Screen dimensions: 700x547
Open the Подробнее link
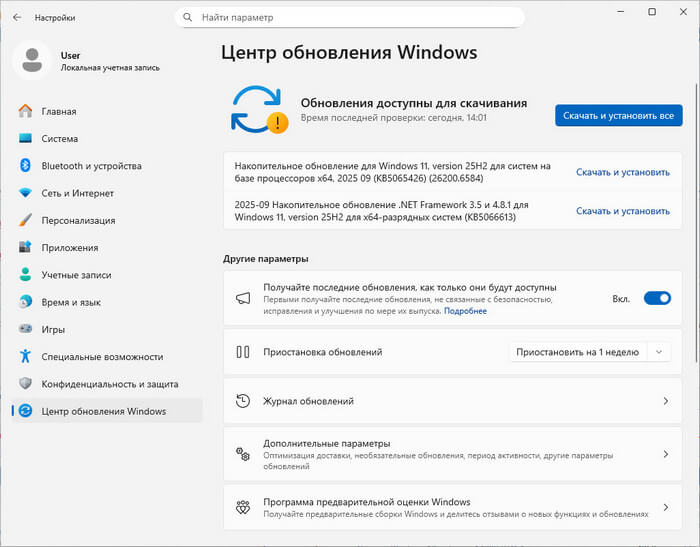[465, 311]
